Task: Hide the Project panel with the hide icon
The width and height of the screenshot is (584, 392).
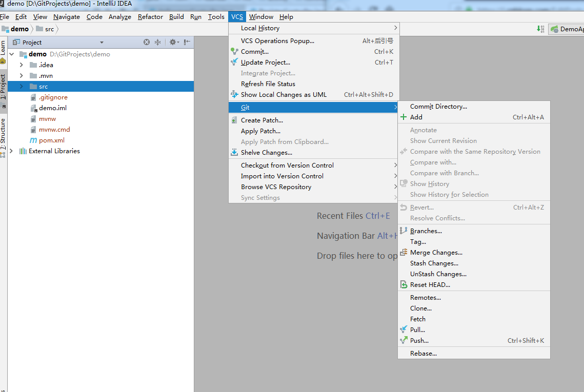Action: pyautogui.click(x=187, y=42)
